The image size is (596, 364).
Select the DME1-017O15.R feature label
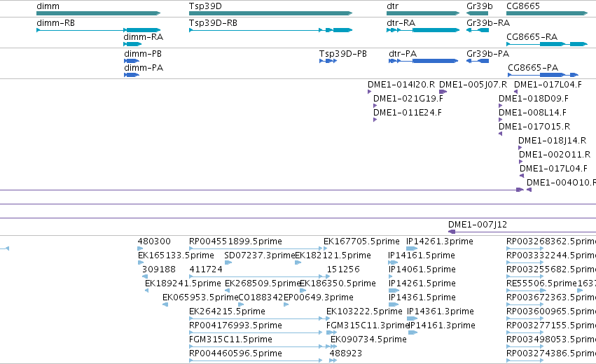534,127
